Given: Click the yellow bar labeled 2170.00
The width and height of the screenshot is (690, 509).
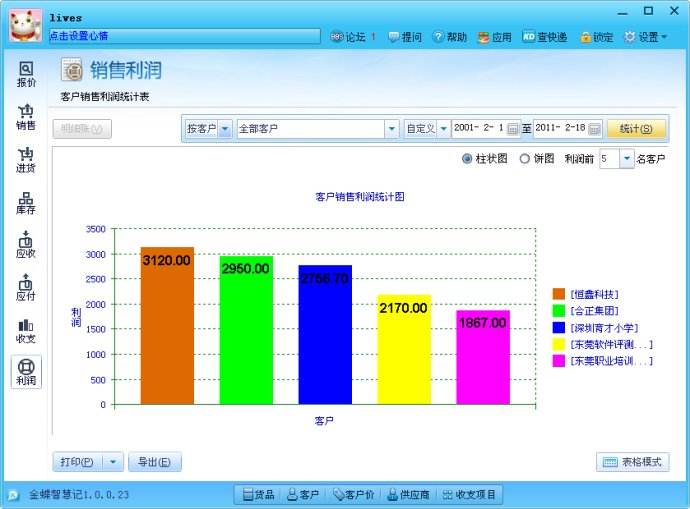Looking at the screenshot, I should [404, 349].
